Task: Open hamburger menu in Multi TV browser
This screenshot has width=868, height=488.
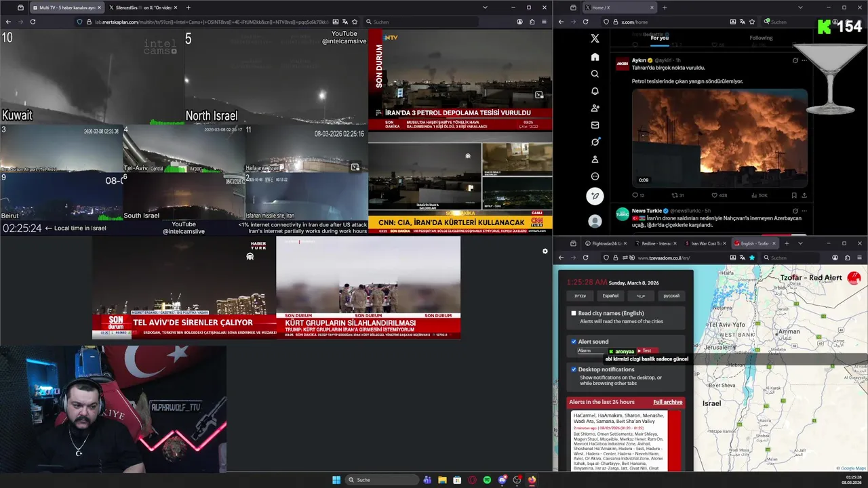Action: [x=544, y=22]
